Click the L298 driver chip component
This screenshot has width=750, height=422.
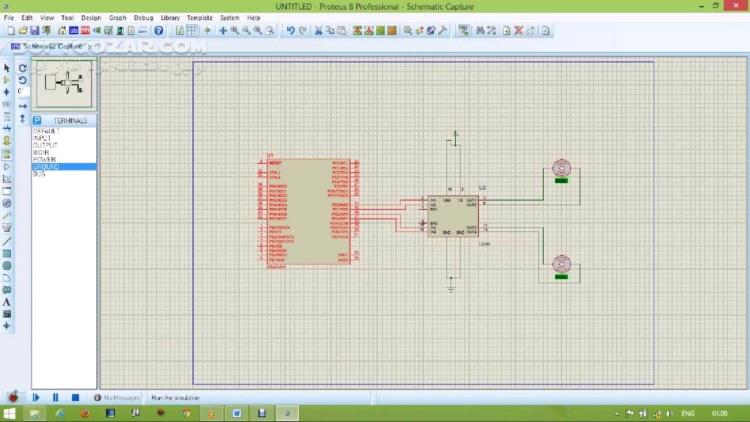pyautogui.click(x=453, y=216)
